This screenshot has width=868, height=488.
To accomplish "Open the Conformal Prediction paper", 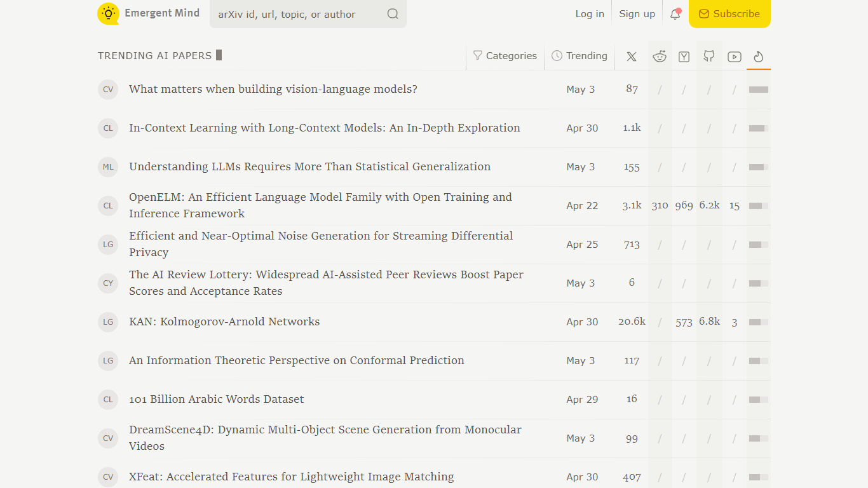I will 297,360.
